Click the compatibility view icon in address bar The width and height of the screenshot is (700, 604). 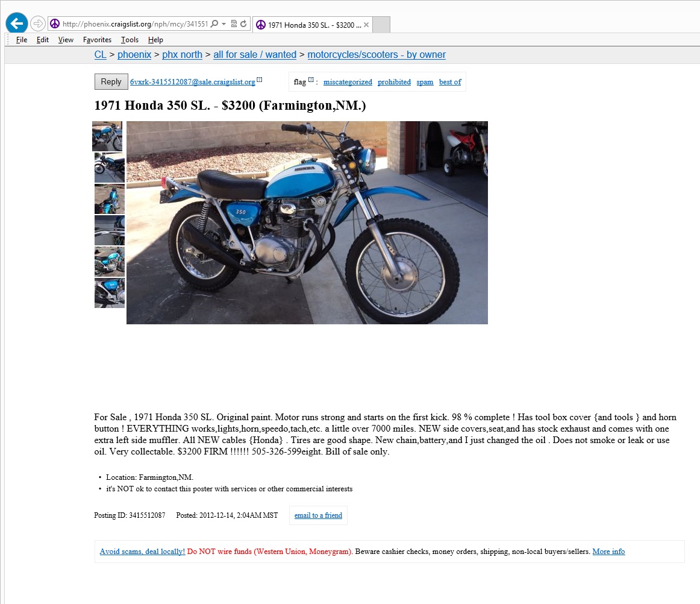point(234,24)
